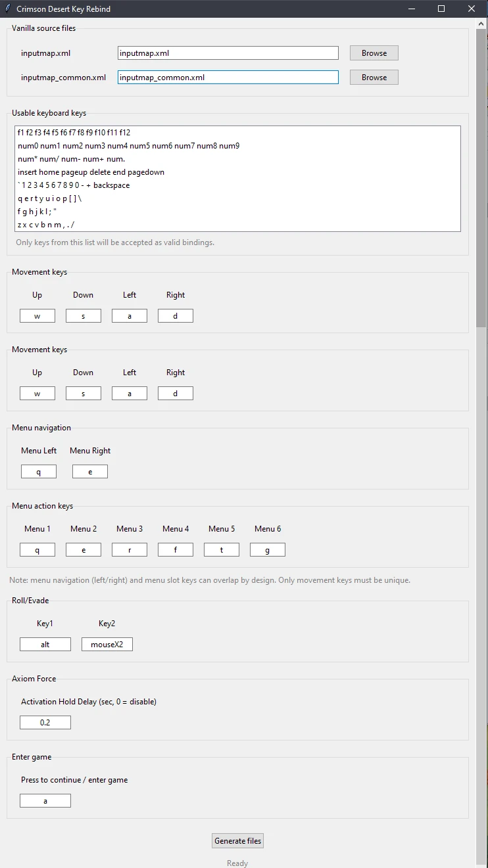Viewport: 488px width, 868px height.
Task: Maximize the Crimson Desert Key Rebind window
Action: coord(442,9)
